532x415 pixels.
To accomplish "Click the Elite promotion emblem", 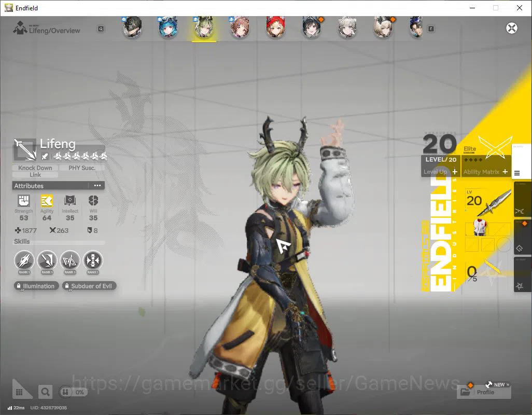I will tap(495, 147).
